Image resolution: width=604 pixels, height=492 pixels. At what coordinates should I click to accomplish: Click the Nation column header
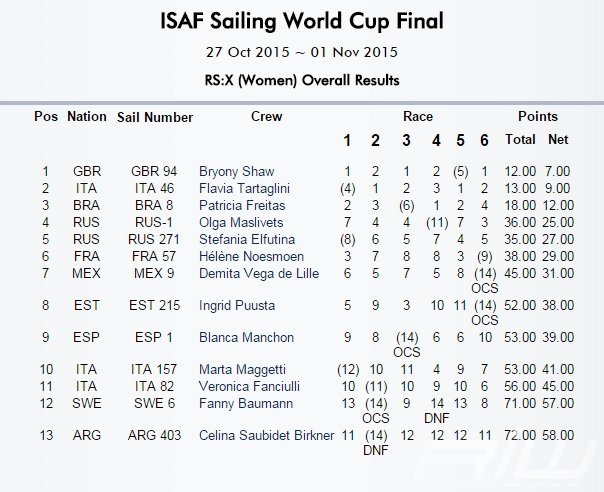coord(87,116)
